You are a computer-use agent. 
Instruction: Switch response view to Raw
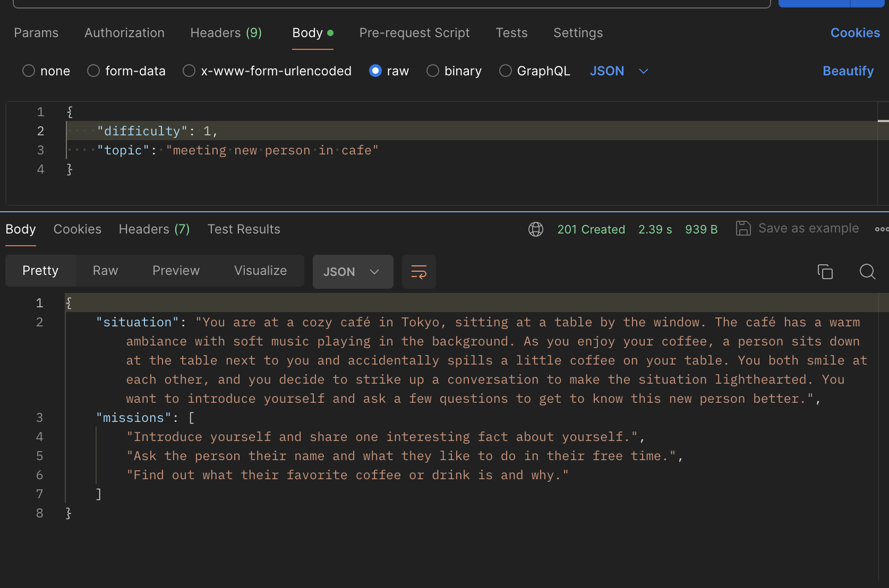point(106,271)
